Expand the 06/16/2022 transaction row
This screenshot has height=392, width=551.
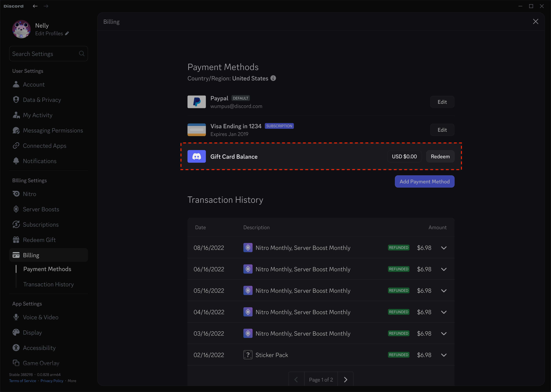tap(444, 269)
